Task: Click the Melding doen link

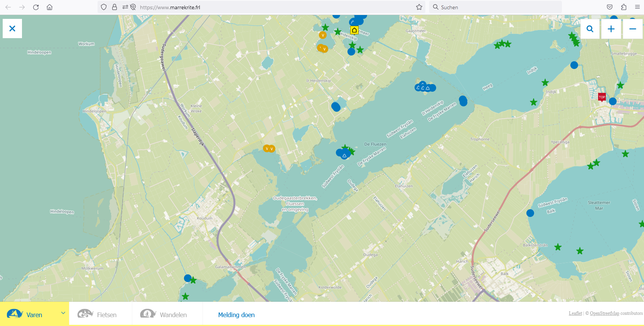Action: (236, 315)
